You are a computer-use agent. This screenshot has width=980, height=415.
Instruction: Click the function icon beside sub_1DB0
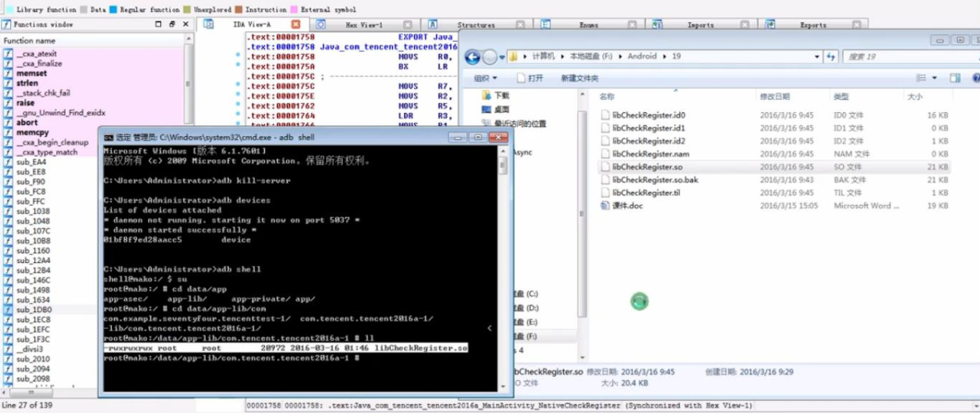click(8, 309)
